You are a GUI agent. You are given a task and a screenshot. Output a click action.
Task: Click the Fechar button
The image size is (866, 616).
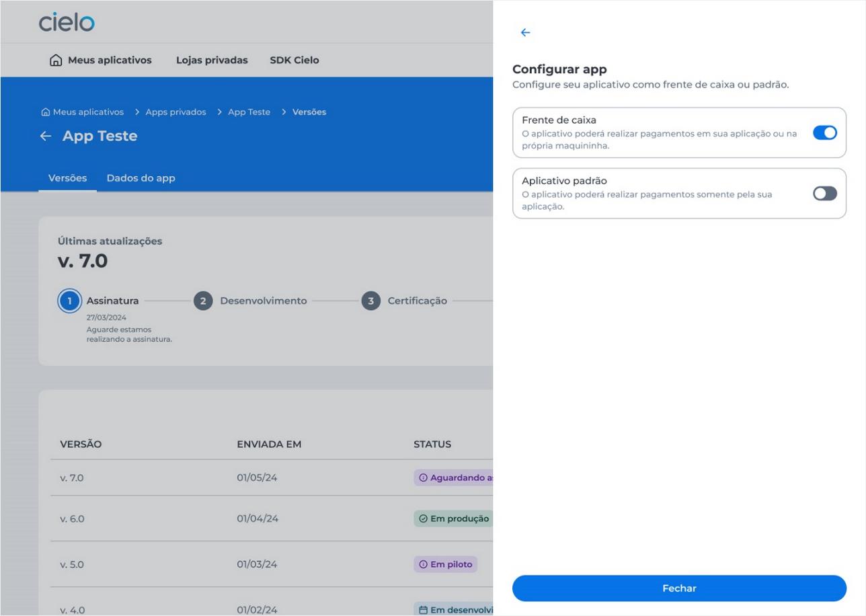679,588
